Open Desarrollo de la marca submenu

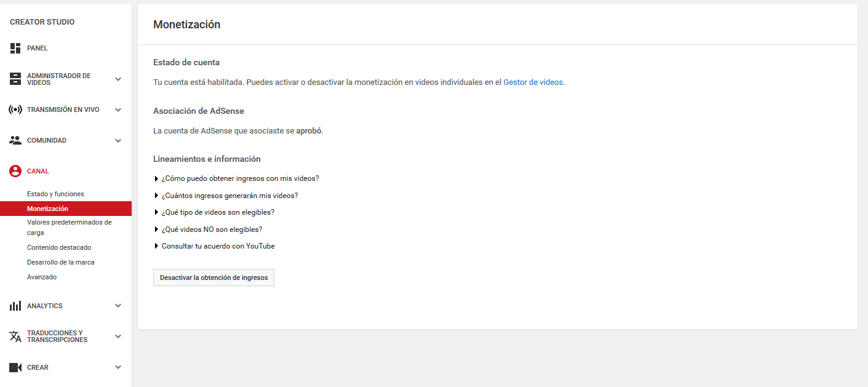[x=61, y=262]
